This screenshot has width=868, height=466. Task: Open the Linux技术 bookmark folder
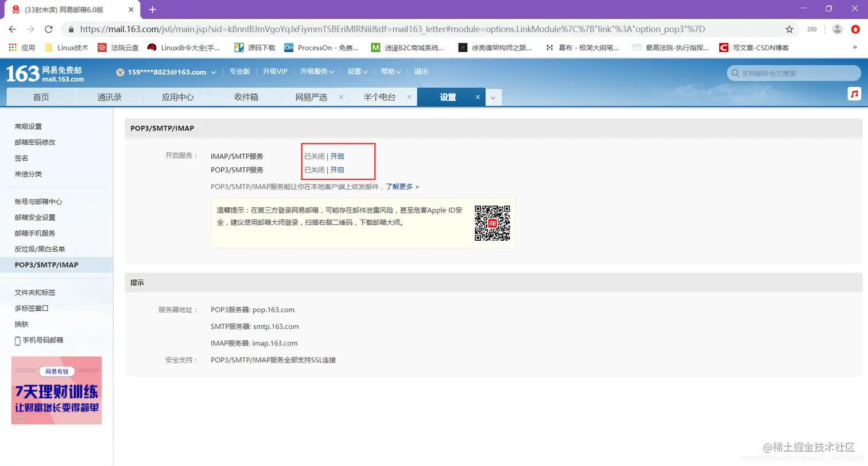click(67, 48)
